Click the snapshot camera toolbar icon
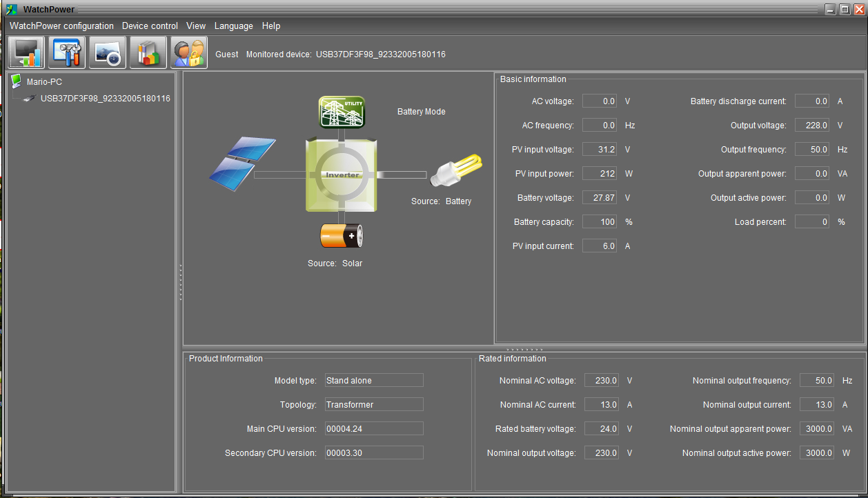This screenshot has height=498, width=868. point(108,52)
